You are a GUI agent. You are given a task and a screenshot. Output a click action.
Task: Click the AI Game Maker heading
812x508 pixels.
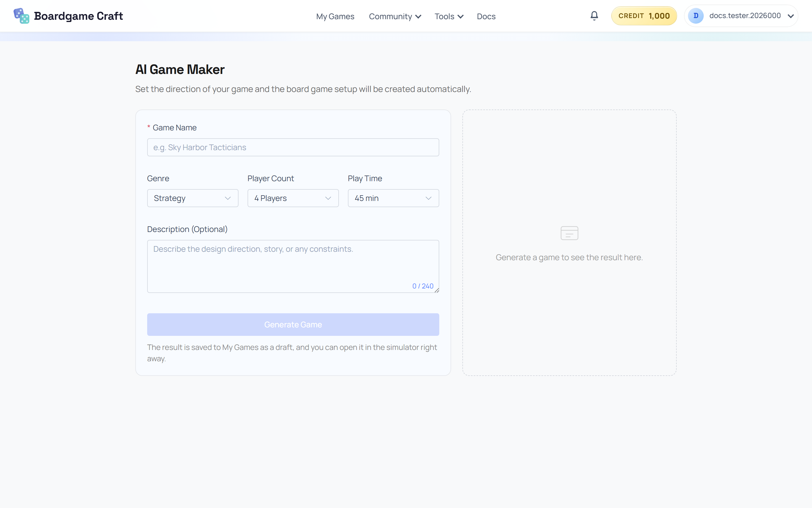180,69
